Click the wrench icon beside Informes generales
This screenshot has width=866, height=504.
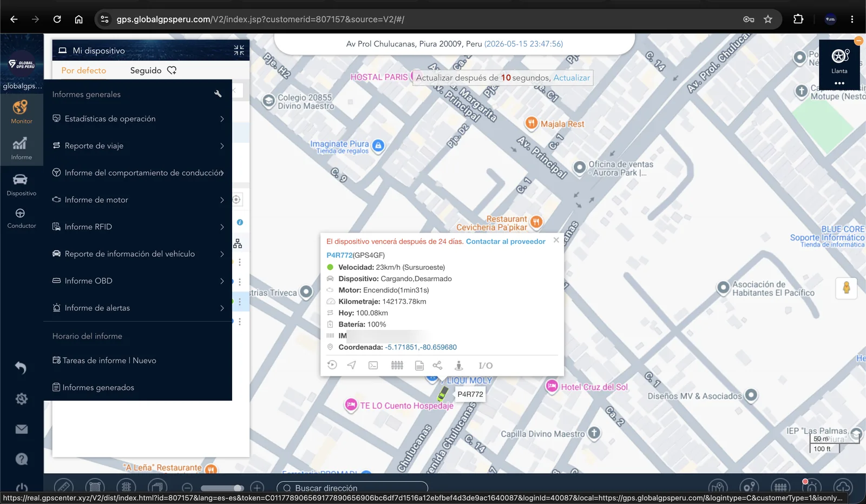[218, 94]
